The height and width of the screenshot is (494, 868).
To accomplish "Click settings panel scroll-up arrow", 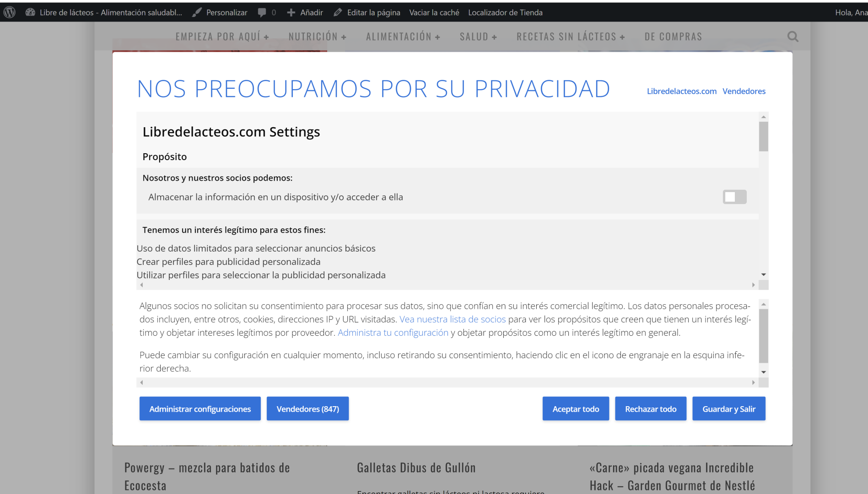I will point(763,117).
